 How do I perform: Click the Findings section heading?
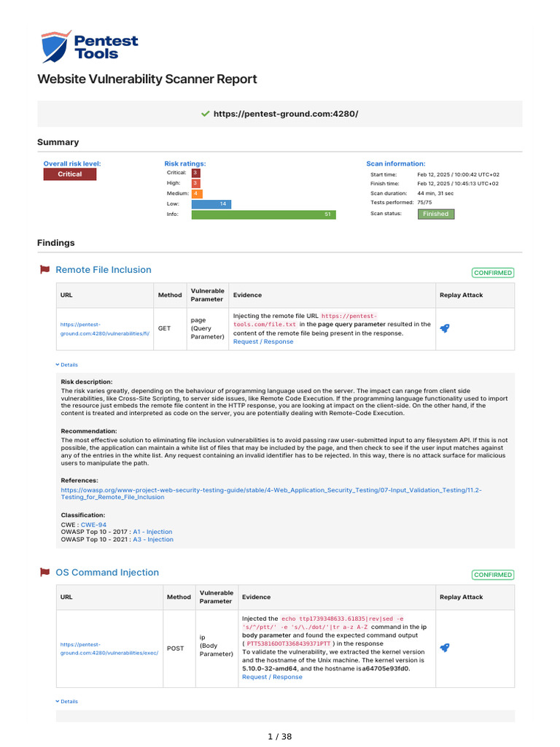pyautogui.click(x=56, y=243)
